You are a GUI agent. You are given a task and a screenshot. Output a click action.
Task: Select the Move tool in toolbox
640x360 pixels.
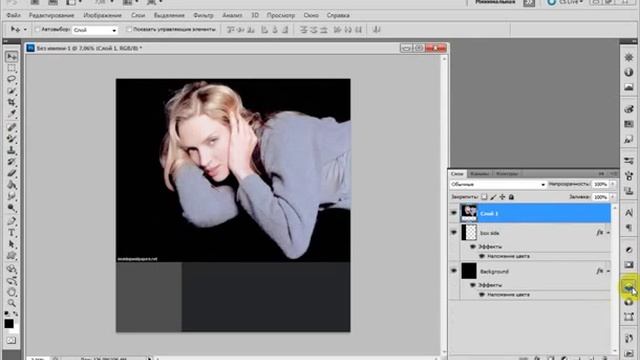pos(11,56)
